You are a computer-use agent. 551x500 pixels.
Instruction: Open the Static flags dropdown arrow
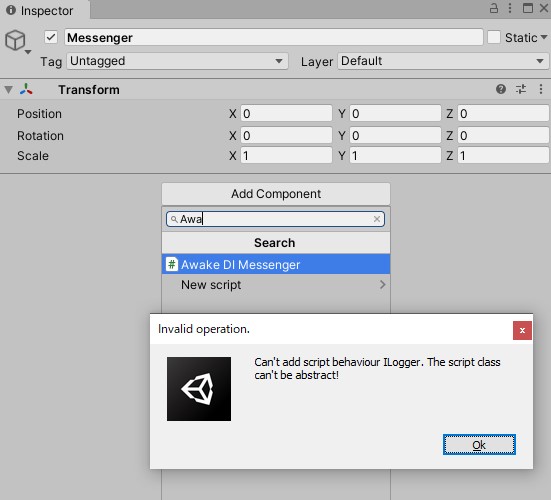[x=544, y=37]
